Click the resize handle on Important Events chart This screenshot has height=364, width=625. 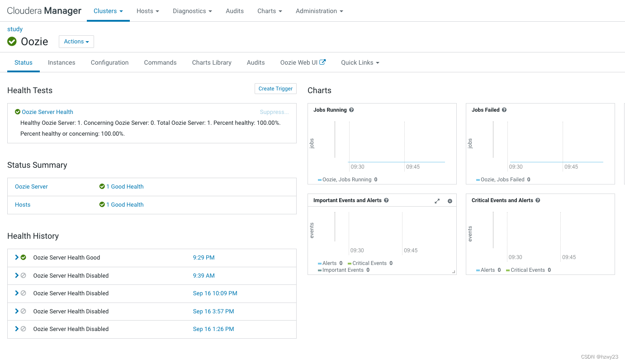pyautogui.click(x=454, y=272)
